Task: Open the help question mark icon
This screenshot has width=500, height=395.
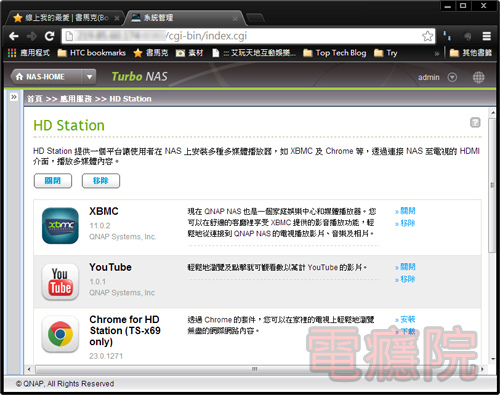Action: click(475, 122)
